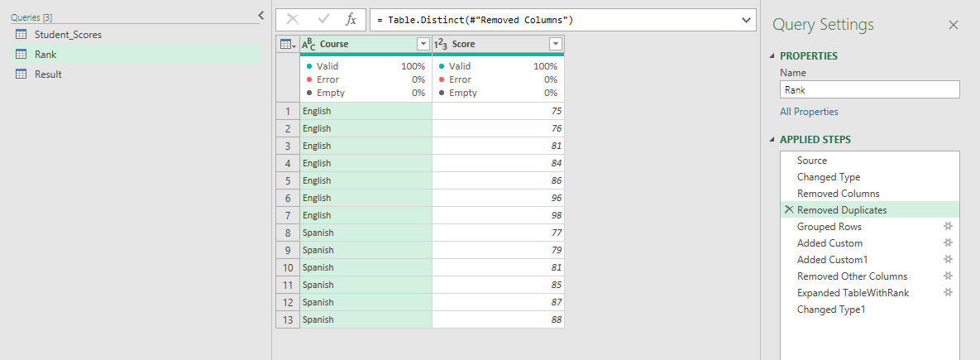Open gear settings for Added Custom step
The height and width of the screenshot is (360, 980).
[x=949, y=243]
